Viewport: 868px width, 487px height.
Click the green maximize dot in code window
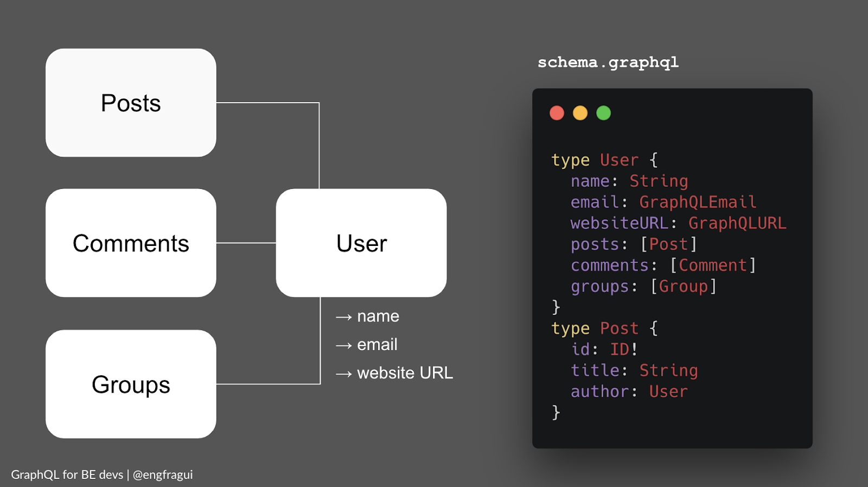point(603,113)
